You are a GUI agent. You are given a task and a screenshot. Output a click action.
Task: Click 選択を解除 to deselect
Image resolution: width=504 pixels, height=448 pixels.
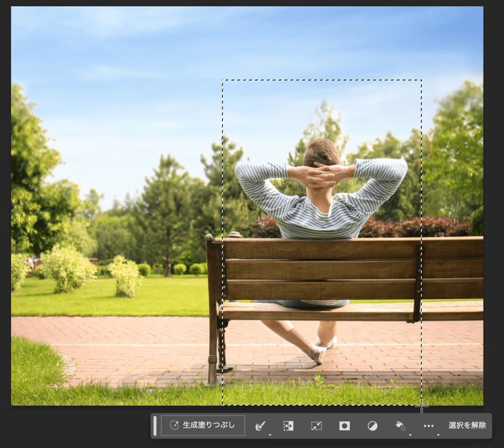467,425
